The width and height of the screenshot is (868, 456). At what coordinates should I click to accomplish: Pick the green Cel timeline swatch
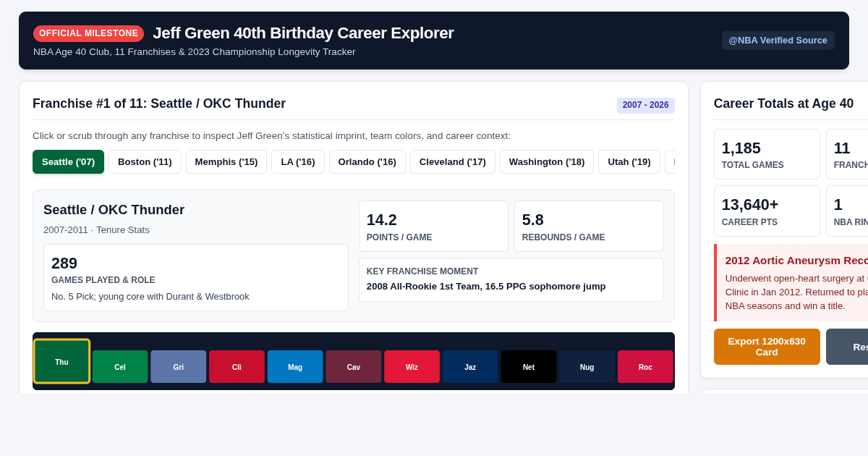click(x=120, y=367)
